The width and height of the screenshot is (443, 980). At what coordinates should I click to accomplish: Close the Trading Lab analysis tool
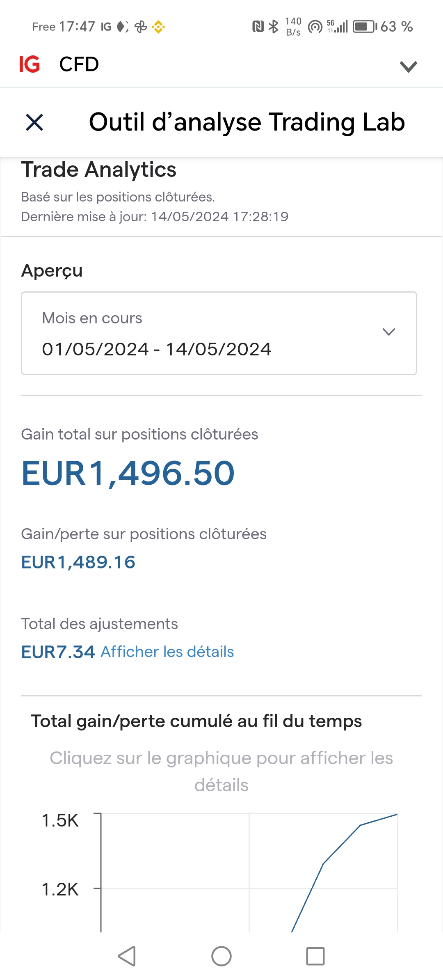(x=34, y=122)
